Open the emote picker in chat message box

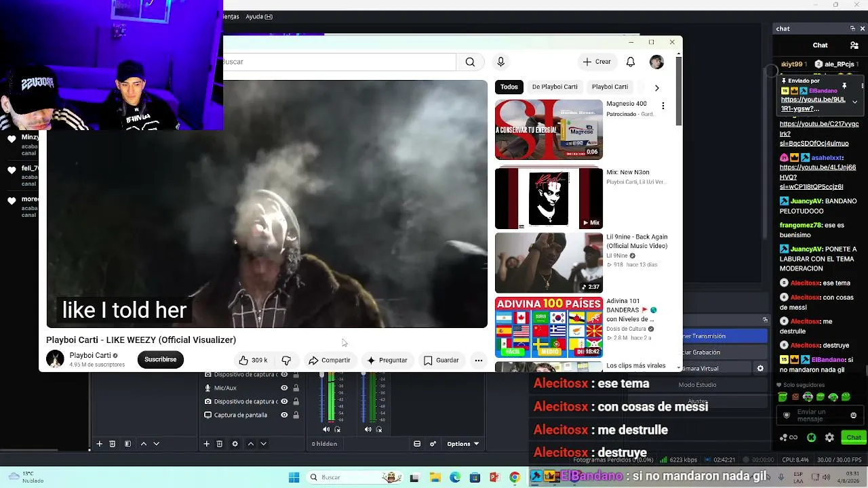(853, 415)
